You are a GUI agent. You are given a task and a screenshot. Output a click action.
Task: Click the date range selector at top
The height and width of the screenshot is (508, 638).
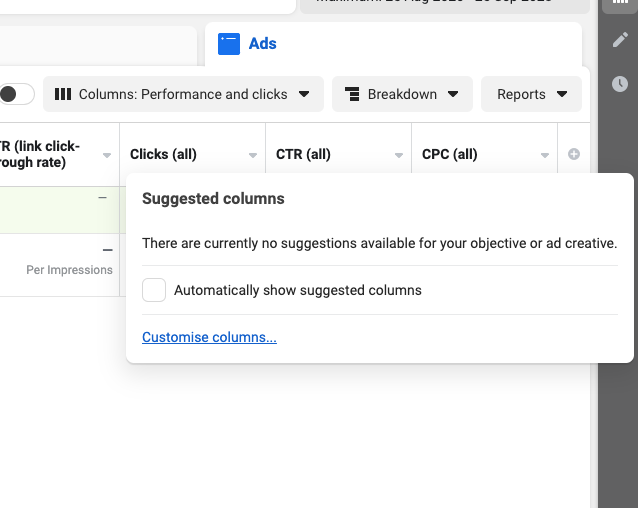(440, 3)
